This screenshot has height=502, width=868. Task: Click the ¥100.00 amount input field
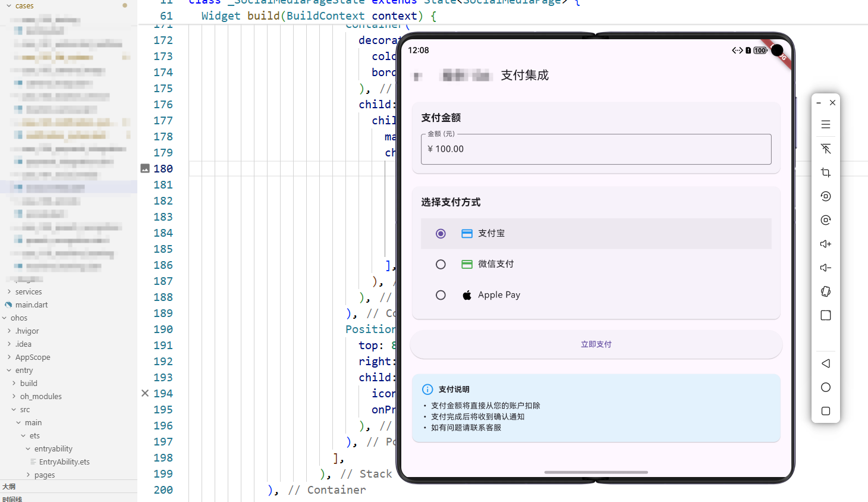tap(595, 149)
